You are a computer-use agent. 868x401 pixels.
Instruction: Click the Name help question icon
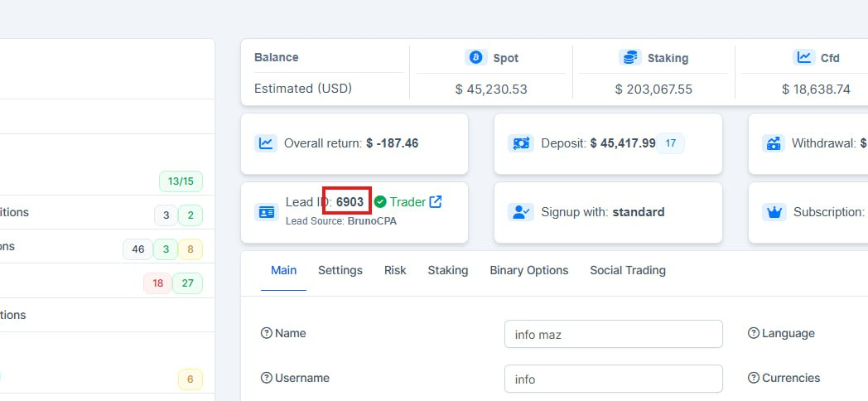tap(266, 333)
